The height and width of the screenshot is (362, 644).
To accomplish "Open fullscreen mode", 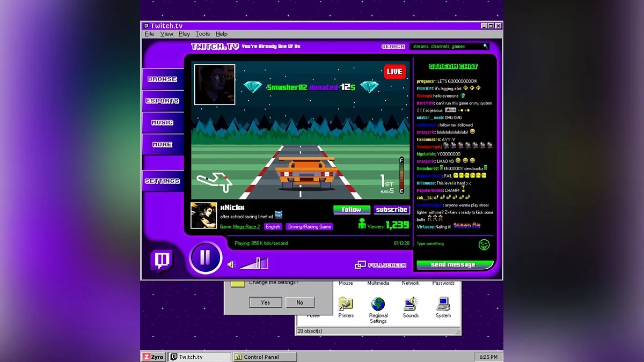I will (380, 265).
